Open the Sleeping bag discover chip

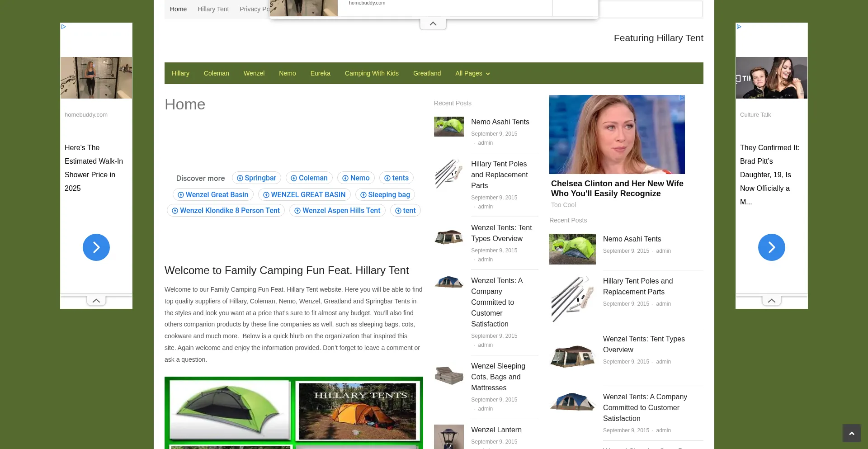point(385,195)
